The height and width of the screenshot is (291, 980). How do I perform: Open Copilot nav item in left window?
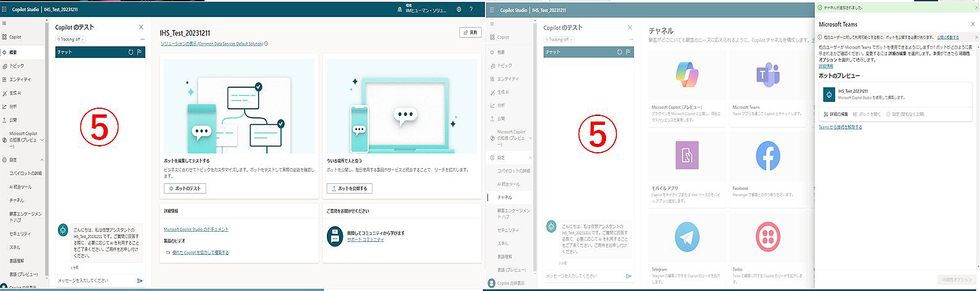click(x=11, y=38)
